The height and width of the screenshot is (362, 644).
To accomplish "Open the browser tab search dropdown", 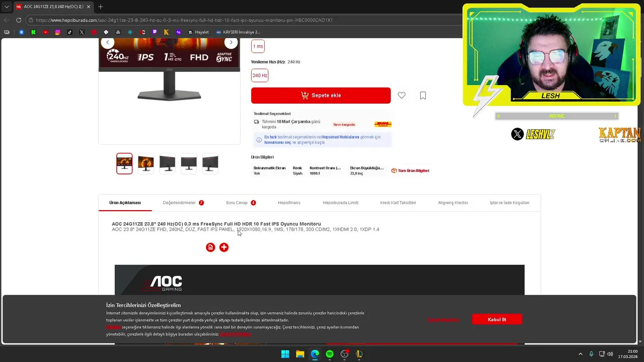I will (6, 7).
